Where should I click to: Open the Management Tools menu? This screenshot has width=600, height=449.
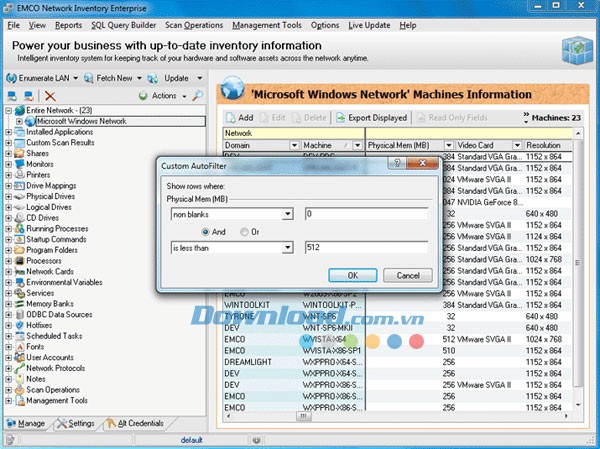tap(267, 26)
